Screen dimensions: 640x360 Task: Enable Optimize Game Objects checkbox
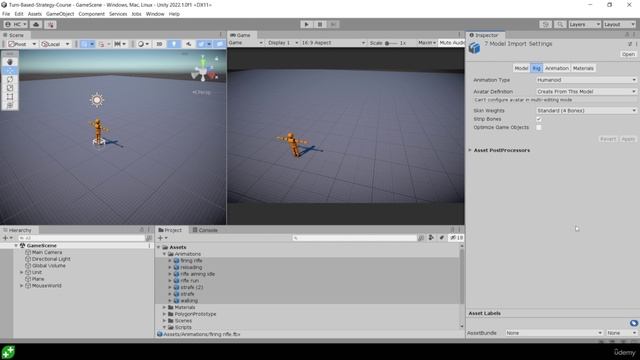(x=539, y=127)
